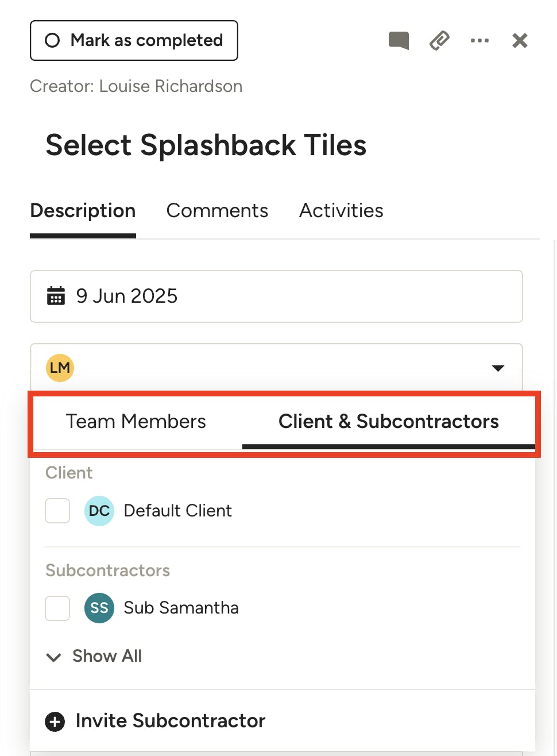This screenshot has width=557, height=756.
Task: Click the calendar icon in date field
Action: [56, 296]
